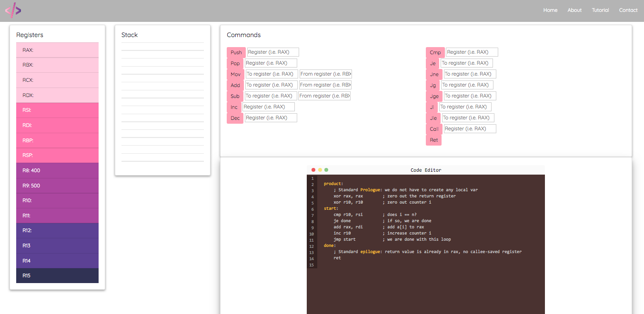Image resolution: width=644 pixels, height=314 pixels.
Task: Click the Sub command button
Action: click(235, 96)
